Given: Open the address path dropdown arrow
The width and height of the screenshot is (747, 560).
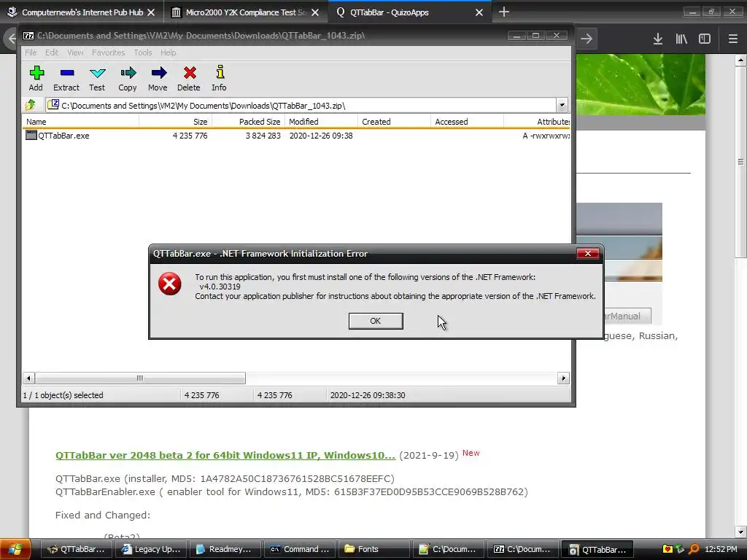Looking at the screenshot, I should (x=562, y=105).
